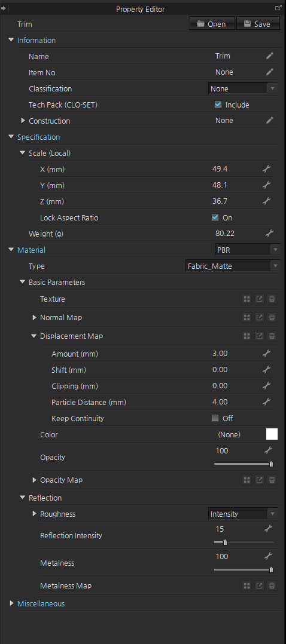
Task: Click the preset grid icon in the Texture row
Action: 247,299
